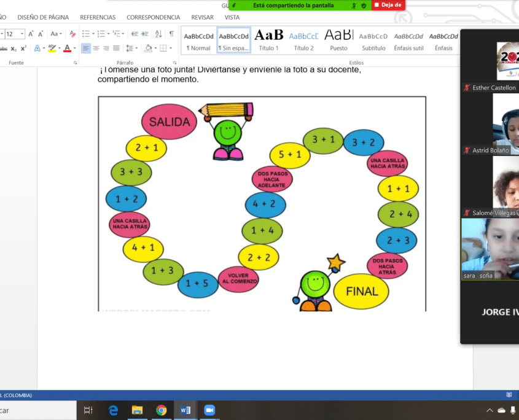Open the Change Case (Aa) dropdown
The width and height of the screenshot is (519, 420).
click(56, 34)
